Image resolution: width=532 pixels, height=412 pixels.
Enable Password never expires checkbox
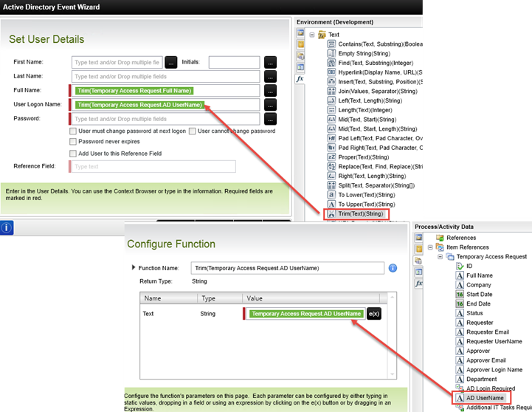72,142
